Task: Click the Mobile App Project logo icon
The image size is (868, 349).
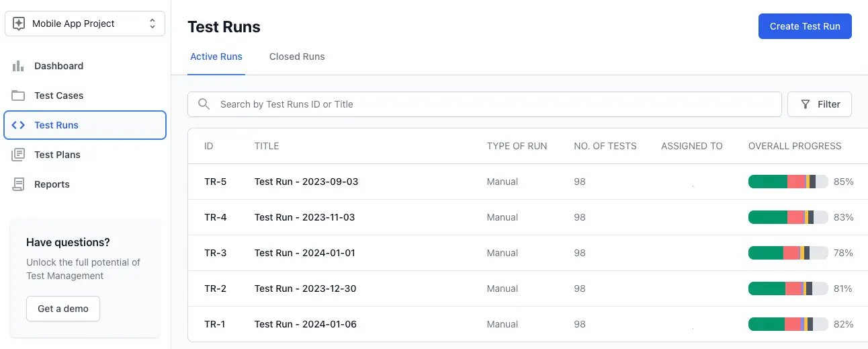Action: click(x=19, y=24)
